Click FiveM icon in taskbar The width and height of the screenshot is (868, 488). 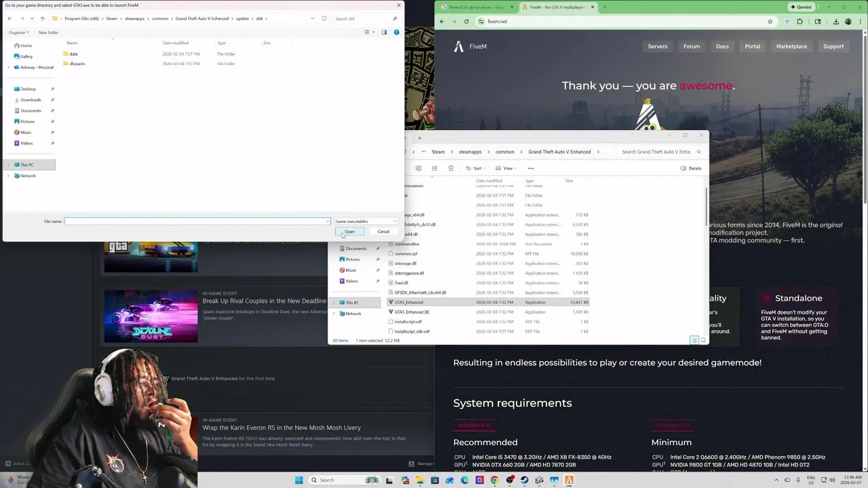point(569,480)
